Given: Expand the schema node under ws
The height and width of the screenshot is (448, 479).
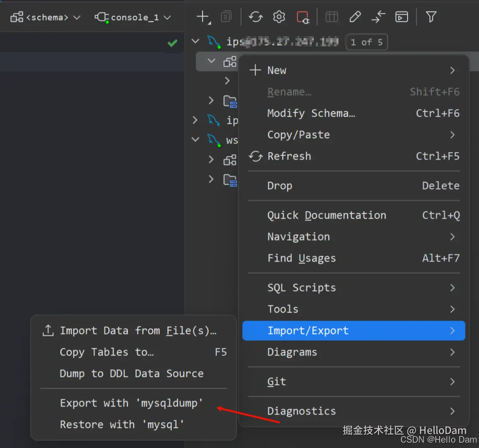Looking at the screenshot, I should tap(211, 159).
